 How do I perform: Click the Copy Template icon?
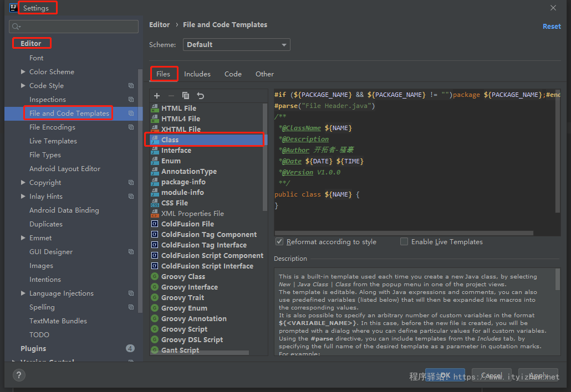pos(186,96)
